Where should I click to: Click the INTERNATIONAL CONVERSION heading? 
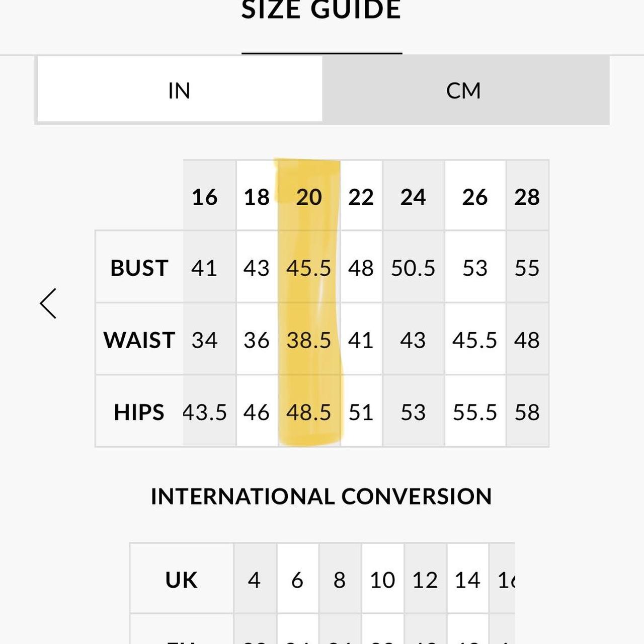coord(321,497)
